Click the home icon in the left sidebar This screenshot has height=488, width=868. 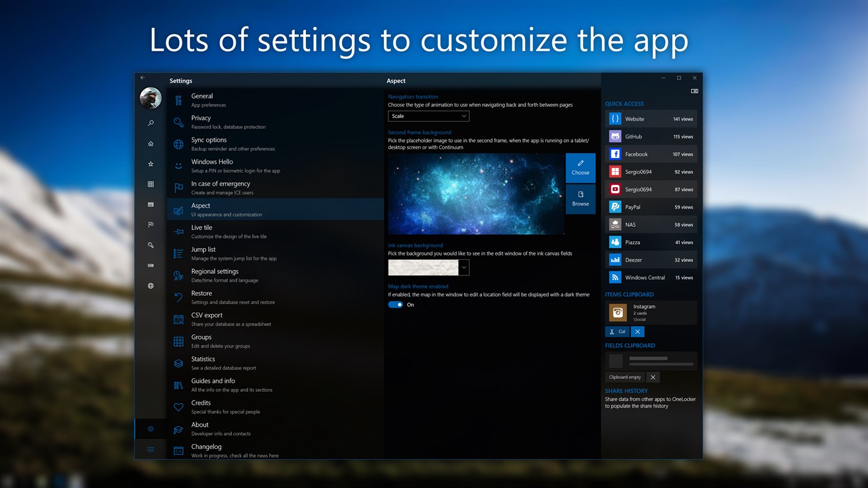150,143
